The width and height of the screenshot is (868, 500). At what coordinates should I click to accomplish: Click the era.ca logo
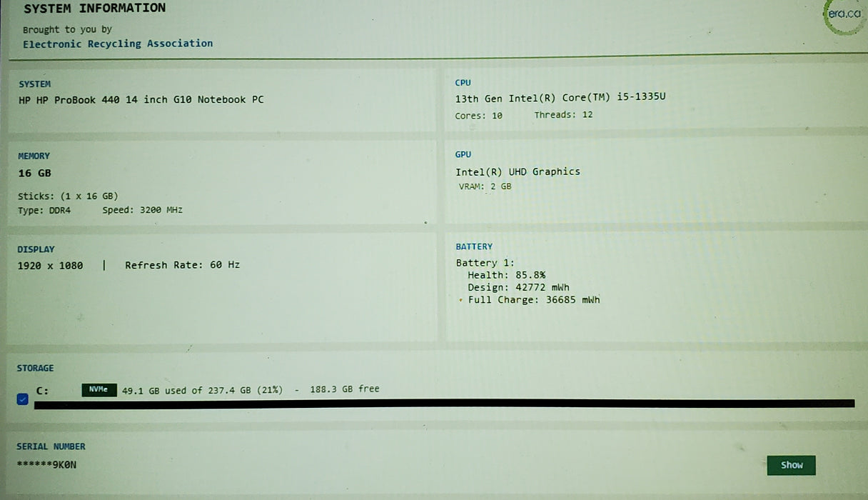[844, 14]
